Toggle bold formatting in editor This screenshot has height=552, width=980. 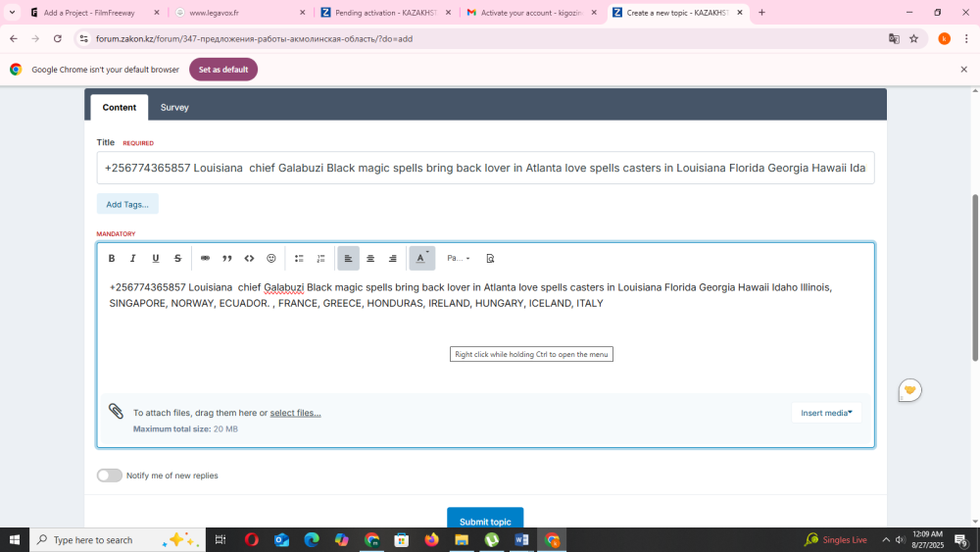tap(112, 258)
